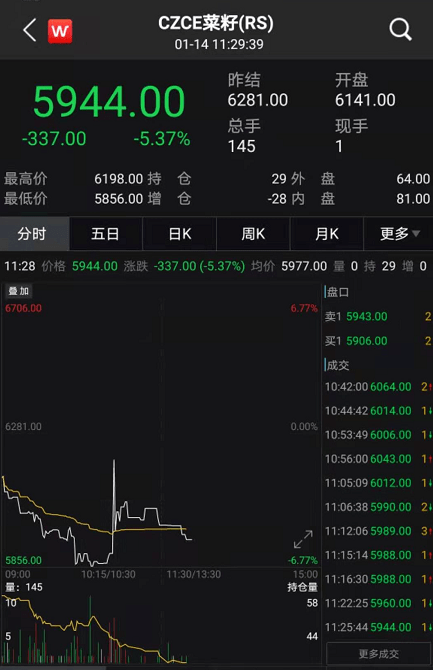Open search with the magnifier icon
This screenshot has width=433, height=670.
click(x=401, y=29)
